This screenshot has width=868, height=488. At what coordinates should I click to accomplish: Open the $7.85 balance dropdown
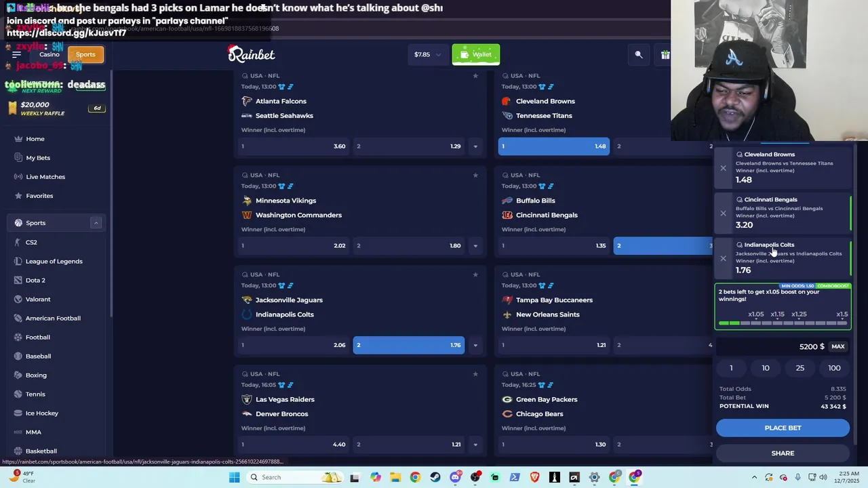(428, 54)
